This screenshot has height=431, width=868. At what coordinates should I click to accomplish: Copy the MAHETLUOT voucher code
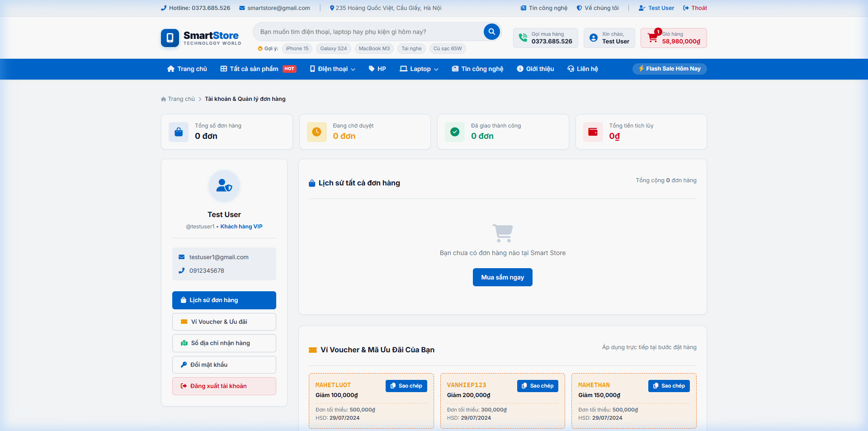pos(406,386)
